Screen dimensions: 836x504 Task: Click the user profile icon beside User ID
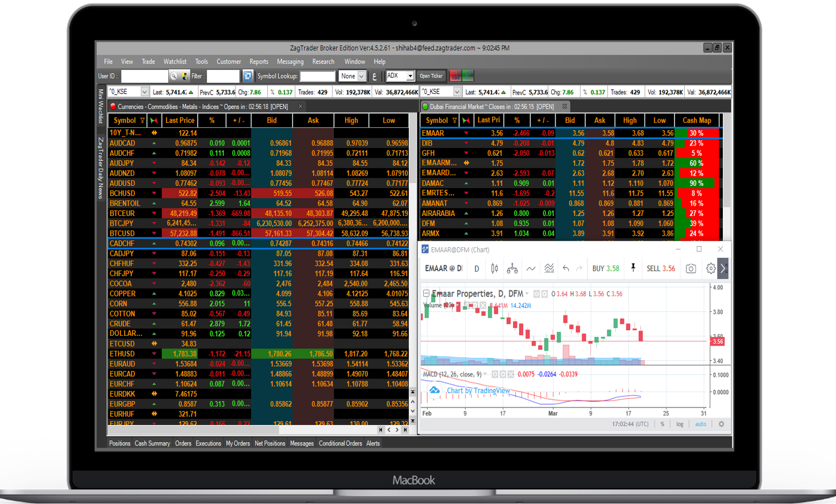[184, 76]
